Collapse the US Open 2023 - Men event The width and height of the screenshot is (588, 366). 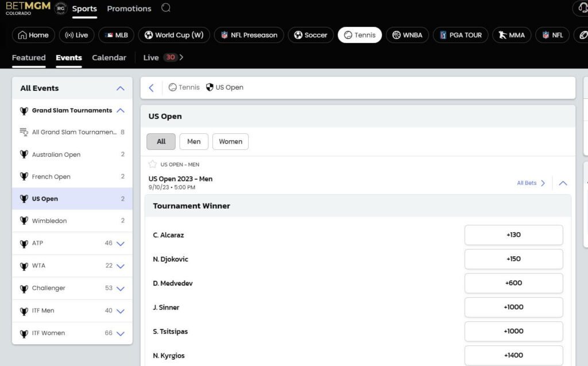pyautogui.click(x=563, y=183)
